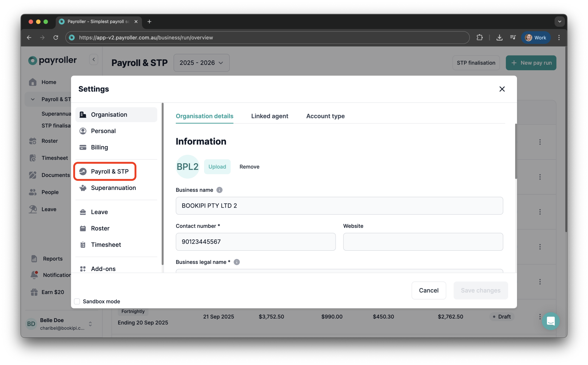
Task: Open Billing settings section
Action: (x=116, y=147)
